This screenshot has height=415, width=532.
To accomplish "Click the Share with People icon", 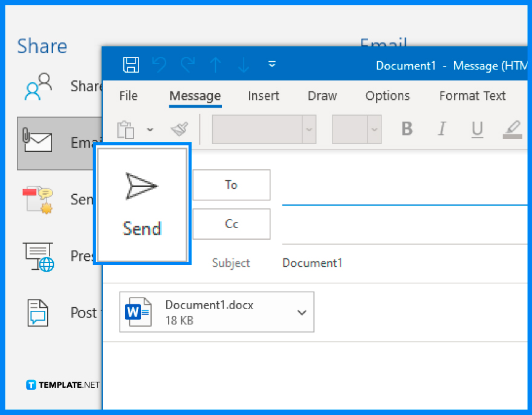I will point(37,86).
